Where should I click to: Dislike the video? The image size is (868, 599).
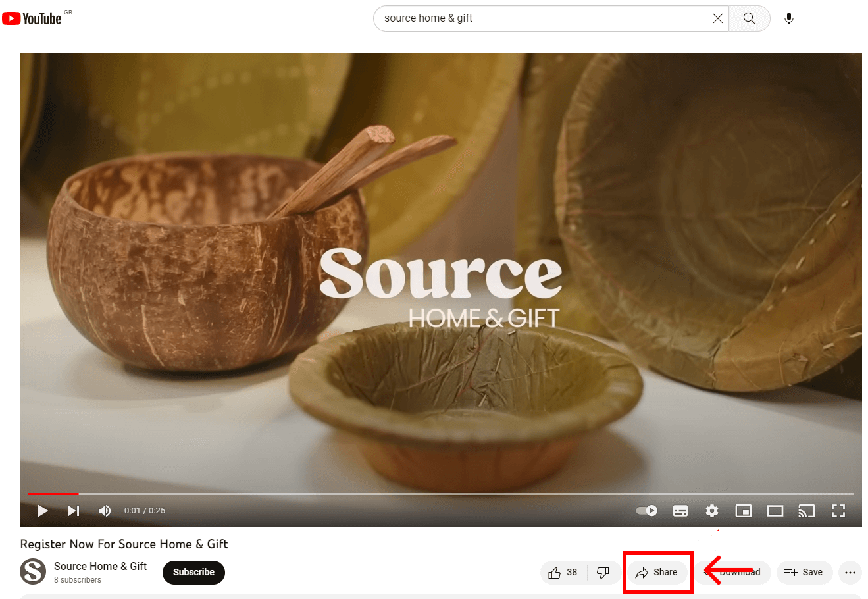pyautogui.click(x=603, y=573)
